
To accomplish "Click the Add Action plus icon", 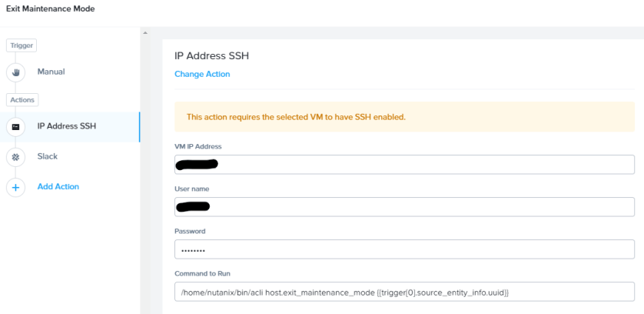I will [x=16, y=187].
